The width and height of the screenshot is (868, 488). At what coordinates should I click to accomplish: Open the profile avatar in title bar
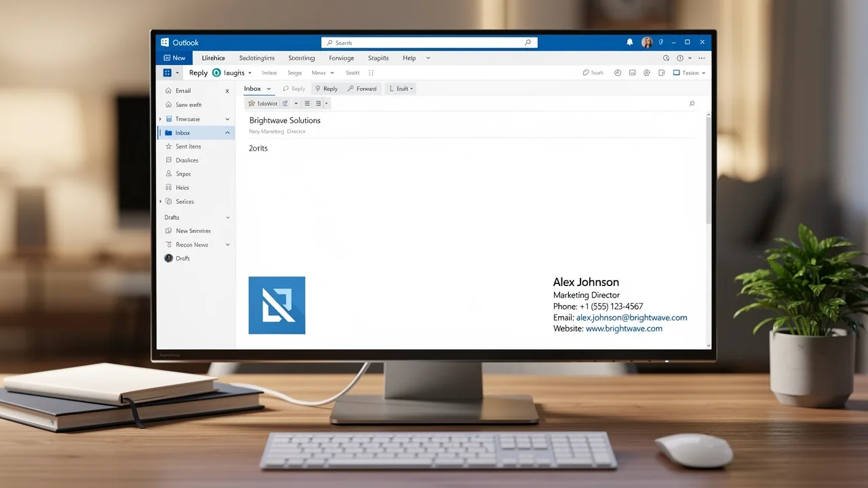(x=647, y=42)
